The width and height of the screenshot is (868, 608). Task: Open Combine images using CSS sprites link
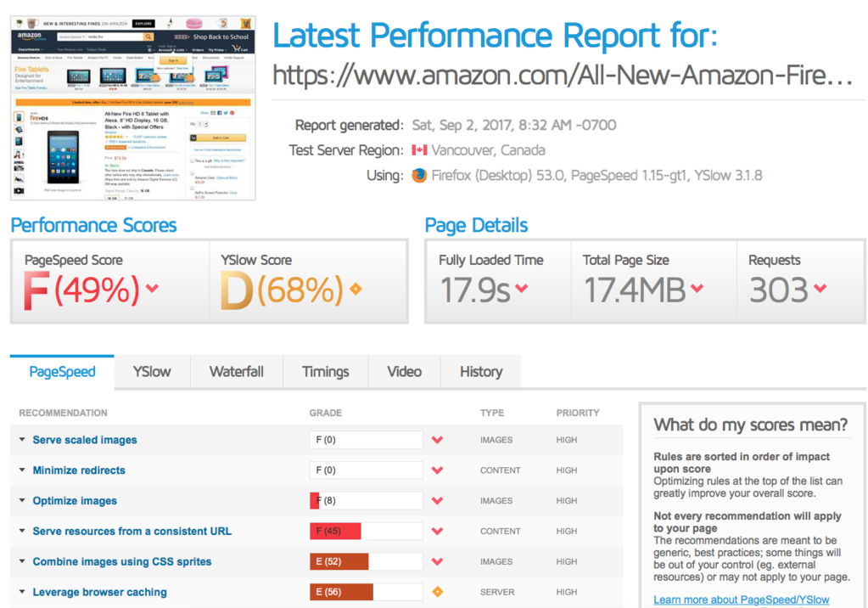[122, 562]
